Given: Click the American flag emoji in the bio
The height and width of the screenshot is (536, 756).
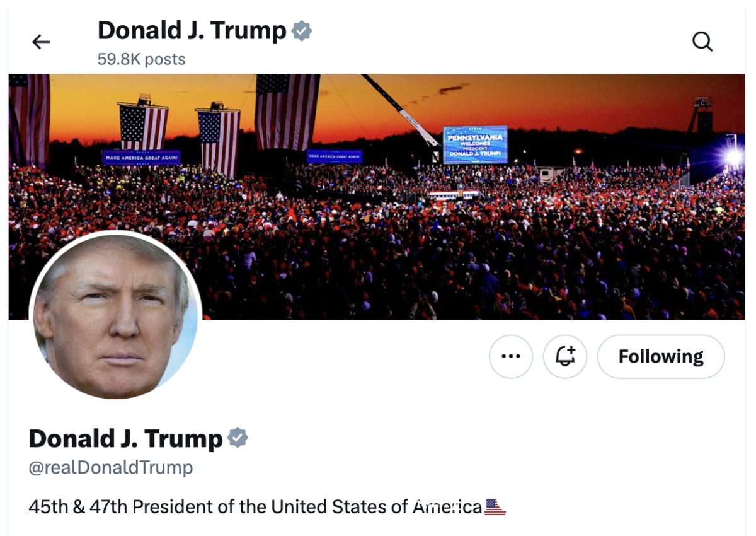Looking at the screenshot, I should (495, 507).
